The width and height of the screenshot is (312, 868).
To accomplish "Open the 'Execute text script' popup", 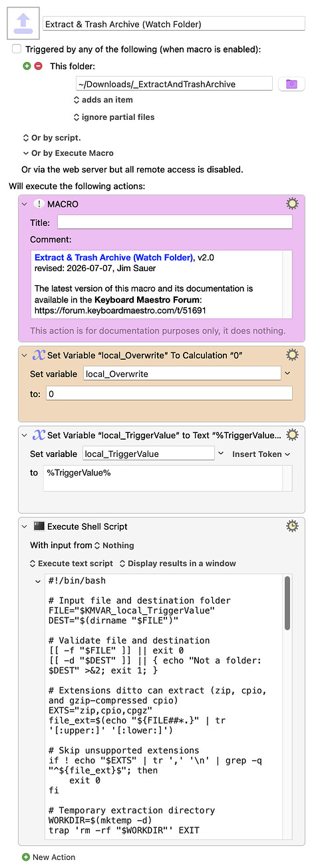I will click(x=71, y=563).
